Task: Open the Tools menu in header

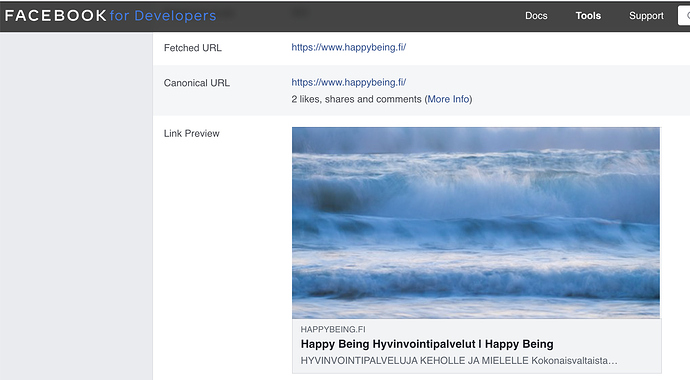Action: (x=588, y=16)
